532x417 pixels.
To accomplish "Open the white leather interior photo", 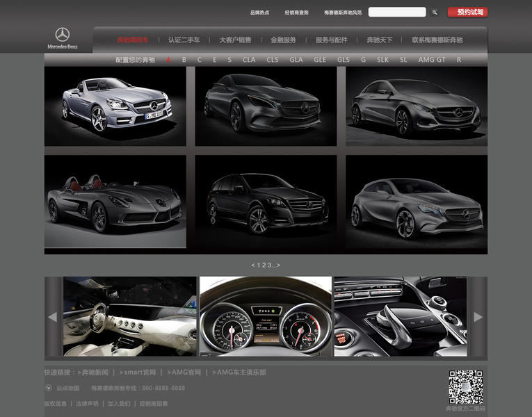I will [130, 316].
